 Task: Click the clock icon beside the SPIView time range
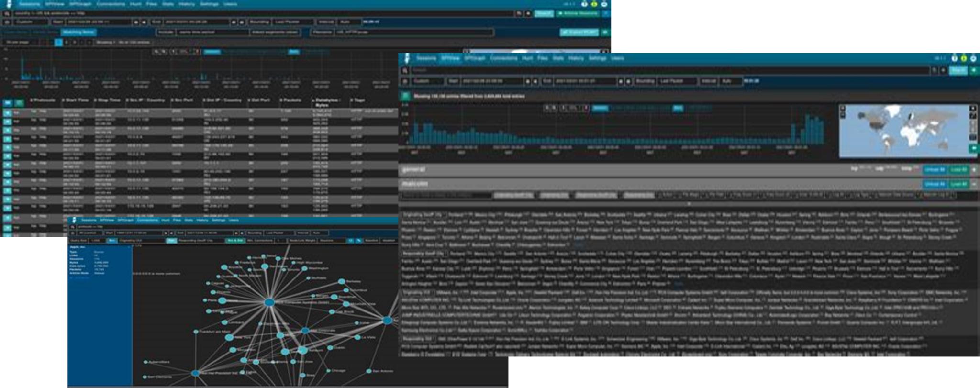click(x=405, y=81)
